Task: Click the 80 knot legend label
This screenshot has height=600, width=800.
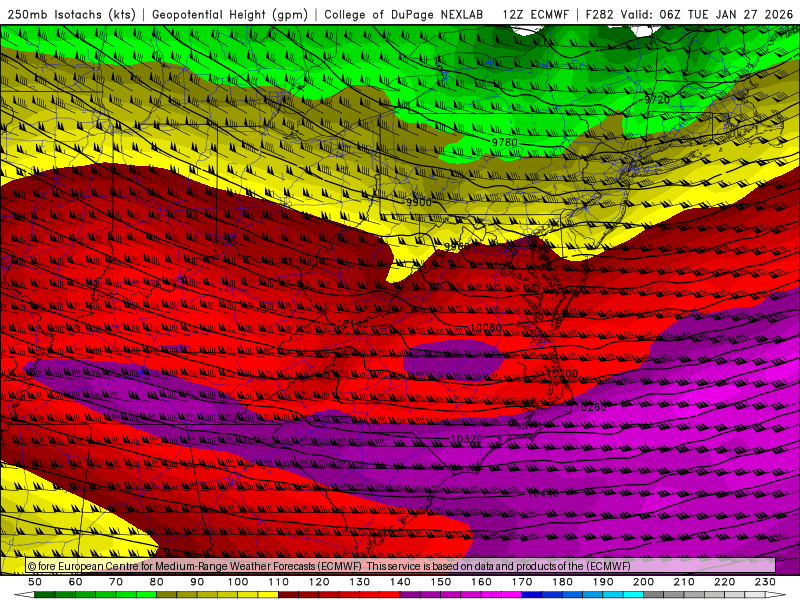Action: point(157,582)
